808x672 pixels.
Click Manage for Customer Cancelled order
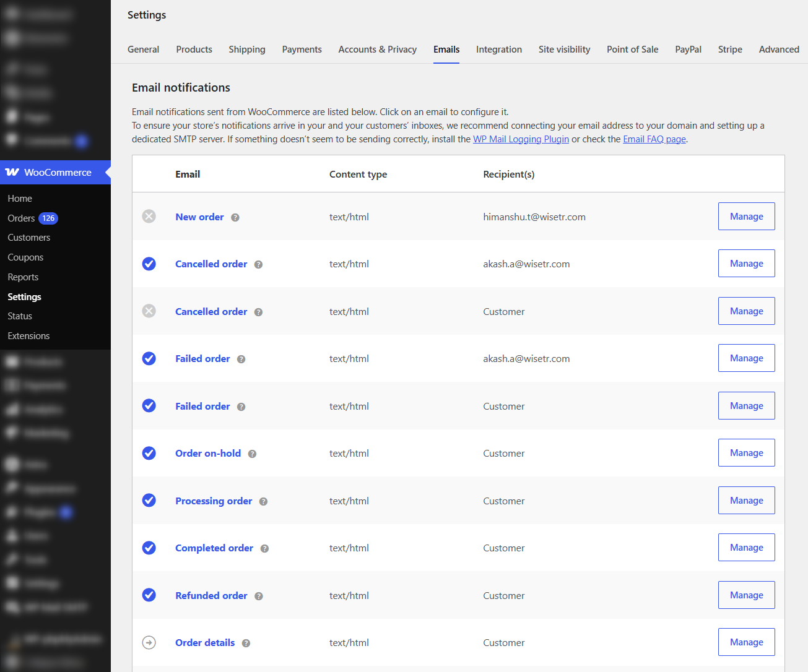point(747,311)
